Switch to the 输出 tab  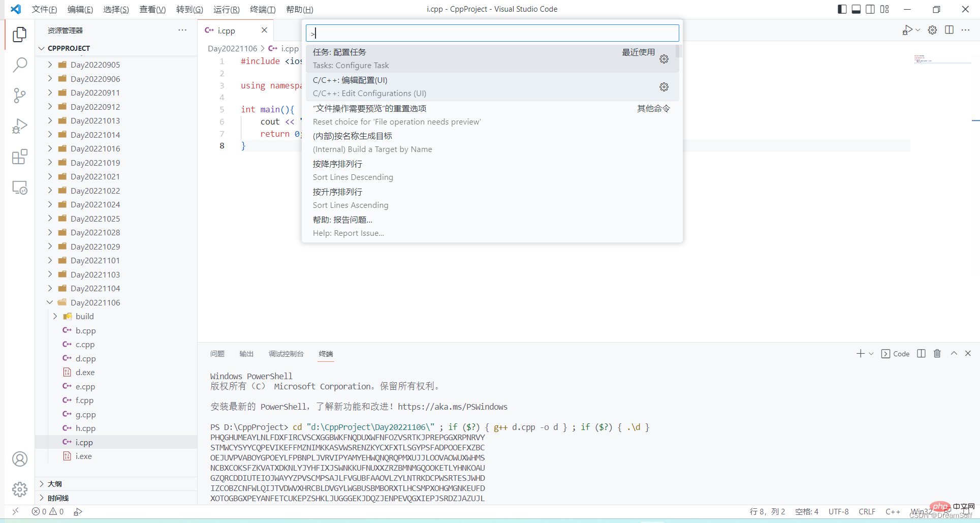[x=246, y=353]
